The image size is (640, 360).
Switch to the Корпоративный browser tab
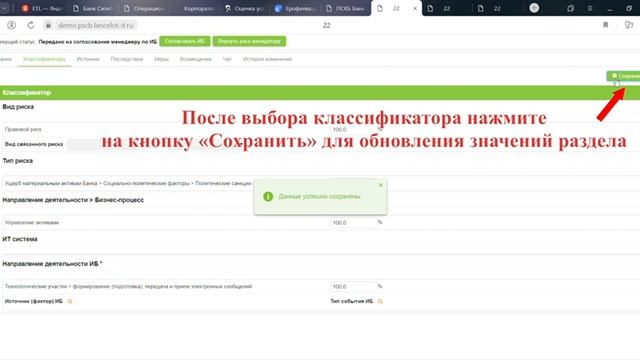(x=195, y=8)
